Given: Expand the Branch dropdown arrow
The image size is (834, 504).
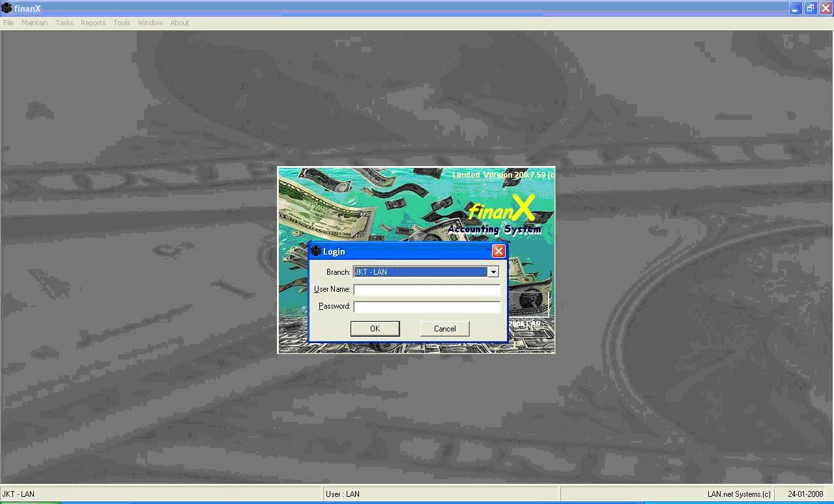Looking at the screenshot, I should 493,272.
